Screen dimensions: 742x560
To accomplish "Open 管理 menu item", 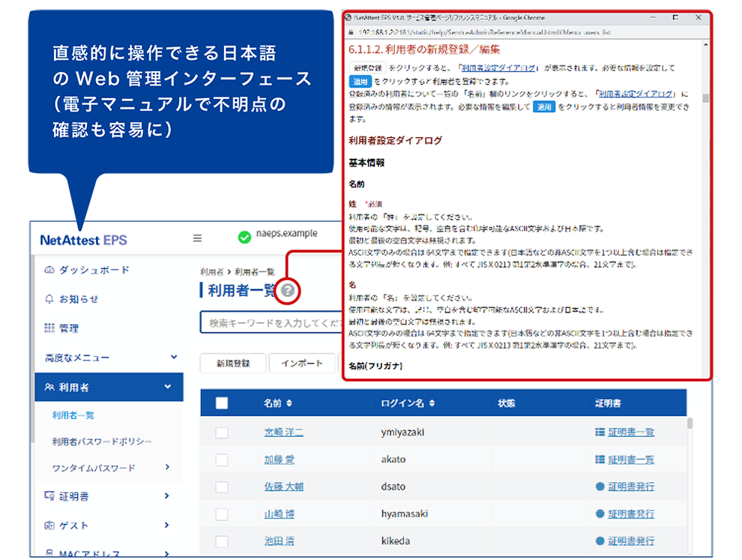I will [x=69, y=328].
